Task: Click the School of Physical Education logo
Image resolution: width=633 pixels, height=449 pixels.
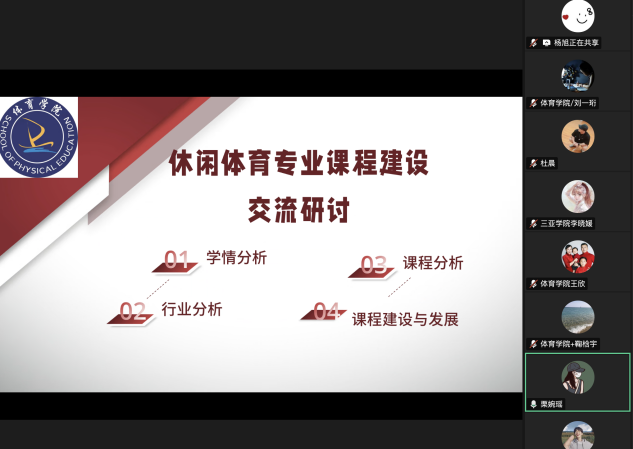Action: [x=40, y=137]
